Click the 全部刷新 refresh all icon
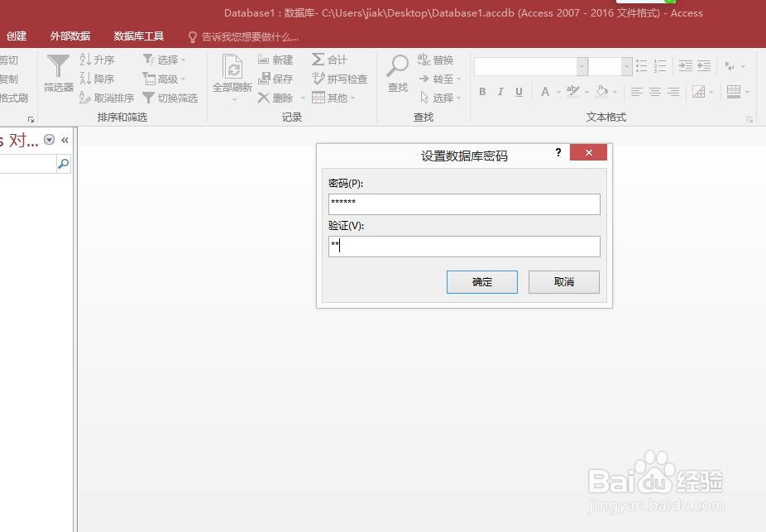The image size is (766, 532). (232, 67)
